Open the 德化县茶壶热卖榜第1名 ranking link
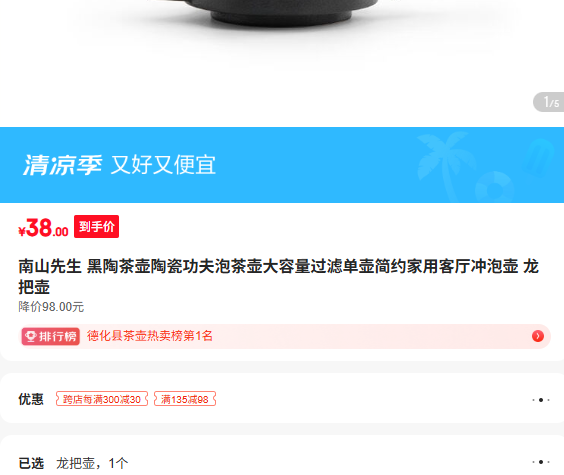 pos(150,336)
